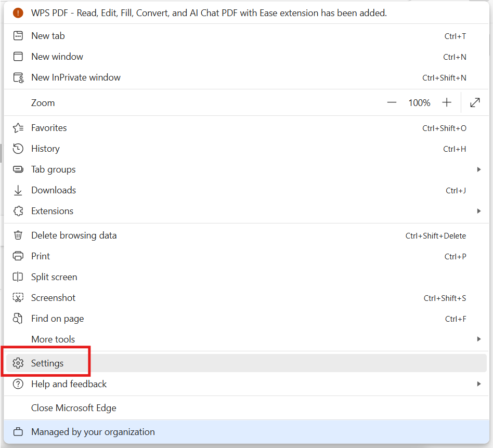Select the Print menu entry

click(x=41, y=256)
